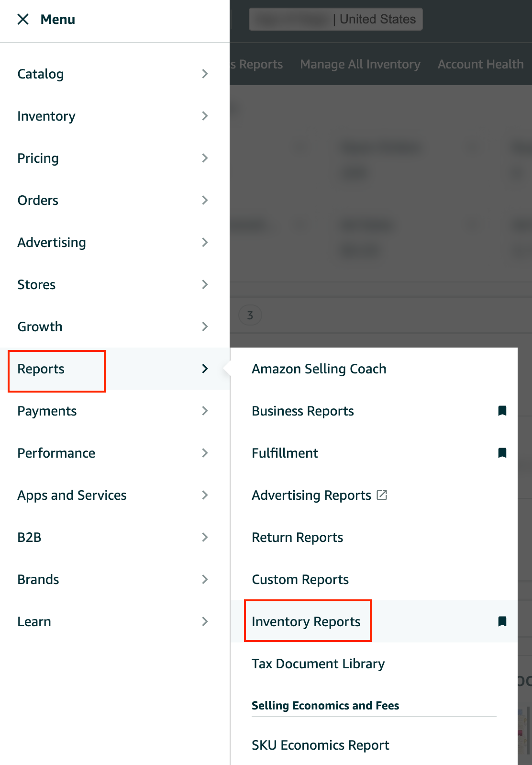Image resolution: width=532 pixels, height=765 pixels.
Task: Open Custom Reports submenu link
Action: point(300,580)
